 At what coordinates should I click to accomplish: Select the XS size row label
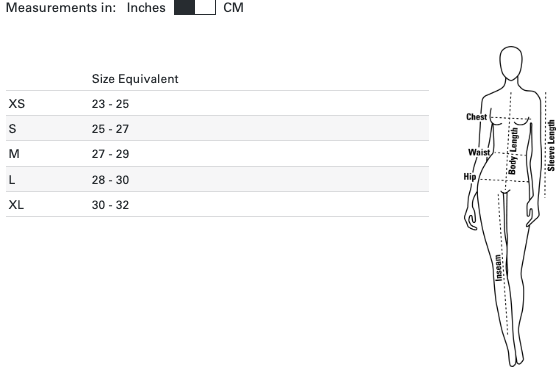pos(17,104)
